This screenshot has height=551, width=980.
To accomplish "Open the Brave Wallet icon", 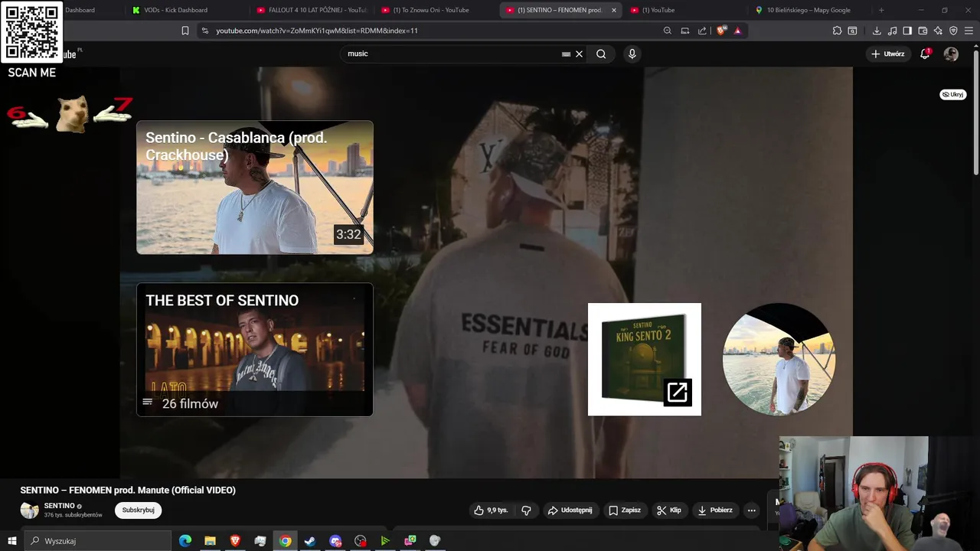I will click(x=923, y=31).
